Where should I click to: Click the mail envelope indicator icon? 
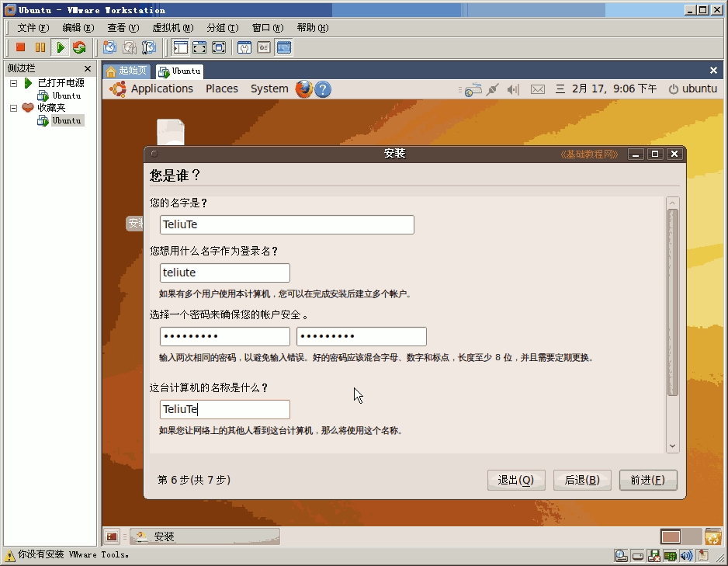(538, 89)
